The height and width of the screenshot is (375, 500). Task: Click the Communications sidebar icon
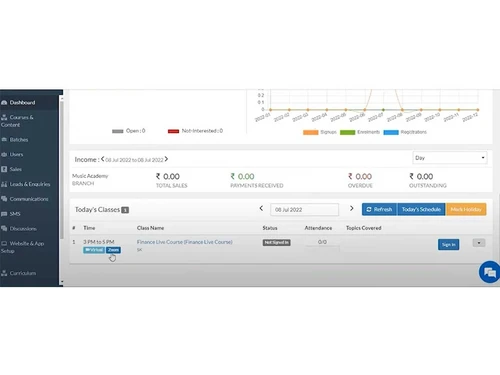(x=4, y=199)
